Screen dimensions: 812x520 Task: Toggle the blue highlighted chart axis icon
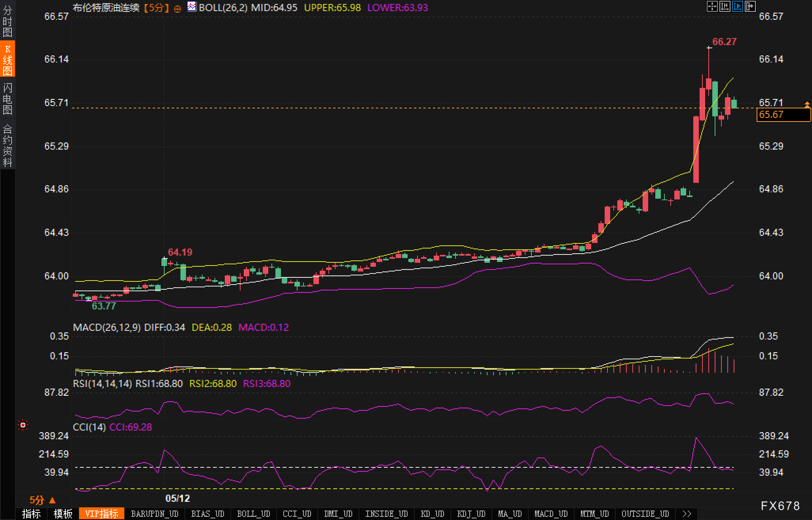[737, 6]
